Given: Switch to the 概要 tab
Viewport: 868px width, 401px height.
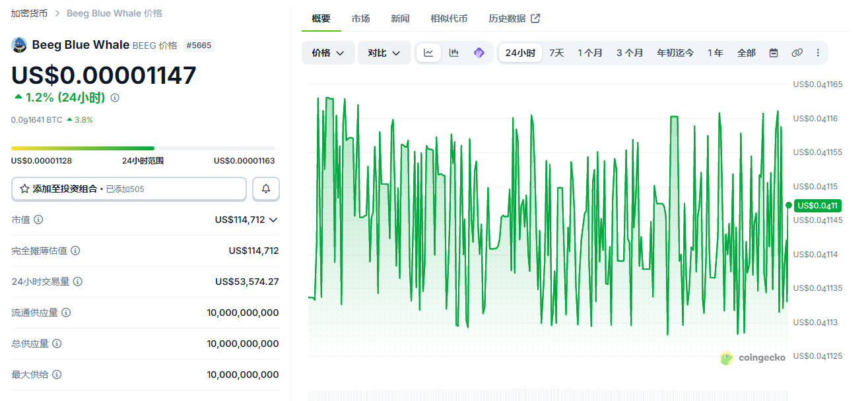Looking at the screenshot, I should tap(321, 18).
